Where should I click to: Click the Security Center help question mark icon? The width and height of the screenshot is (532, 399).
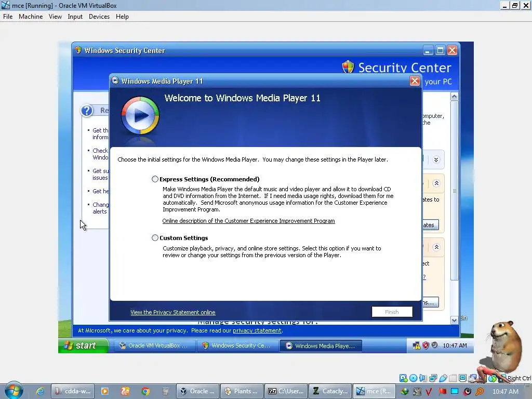point(87,111)
